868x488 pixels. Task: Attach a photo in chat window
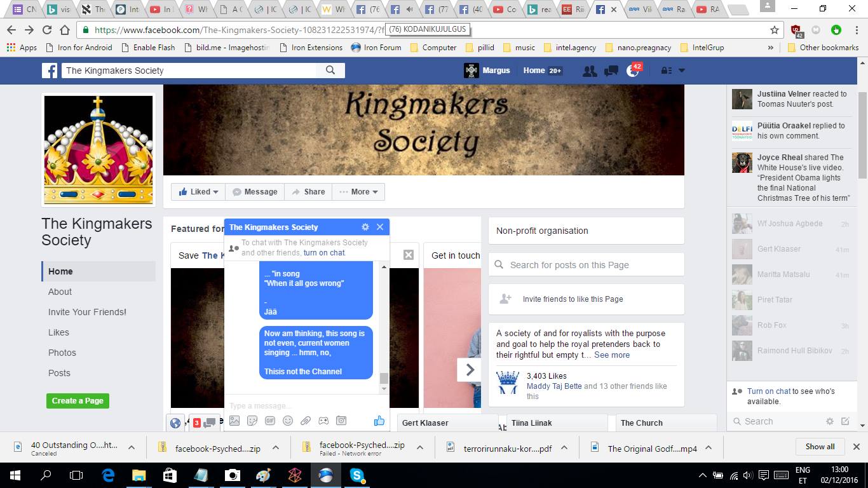tap(234, 421)
